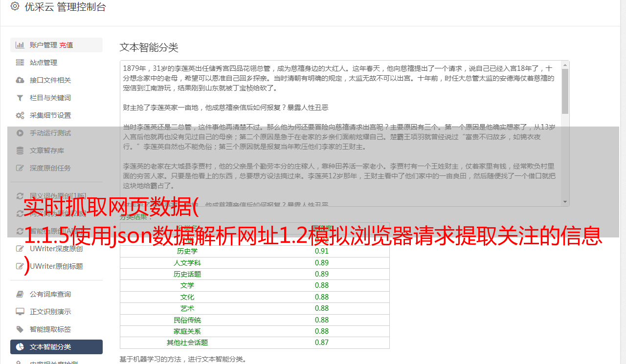Click the 人文学科 category cell
626x364 pixels.
[187, 263]
